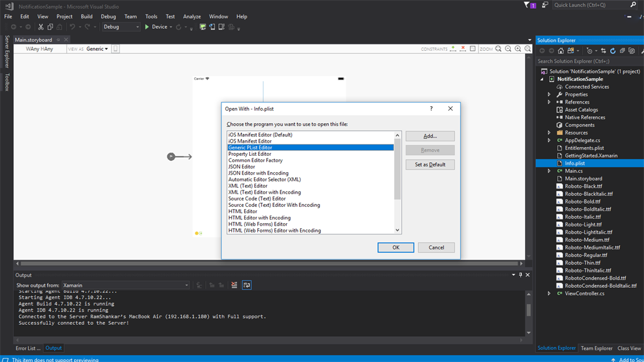
Task: Expand the Resources folder node
Action: click(x=549, y=133)
